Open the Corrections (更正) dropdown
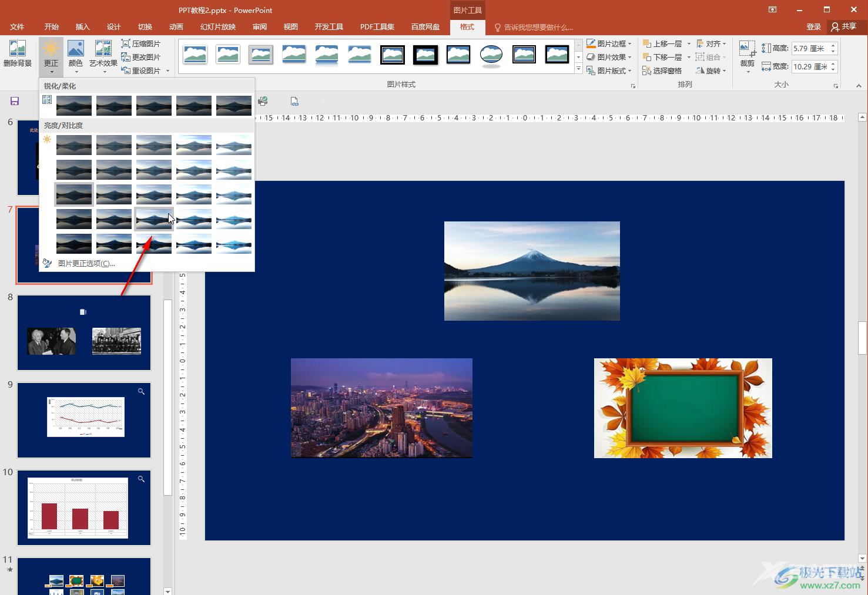The height and width of the screenshot is (595, 868). 51,57
